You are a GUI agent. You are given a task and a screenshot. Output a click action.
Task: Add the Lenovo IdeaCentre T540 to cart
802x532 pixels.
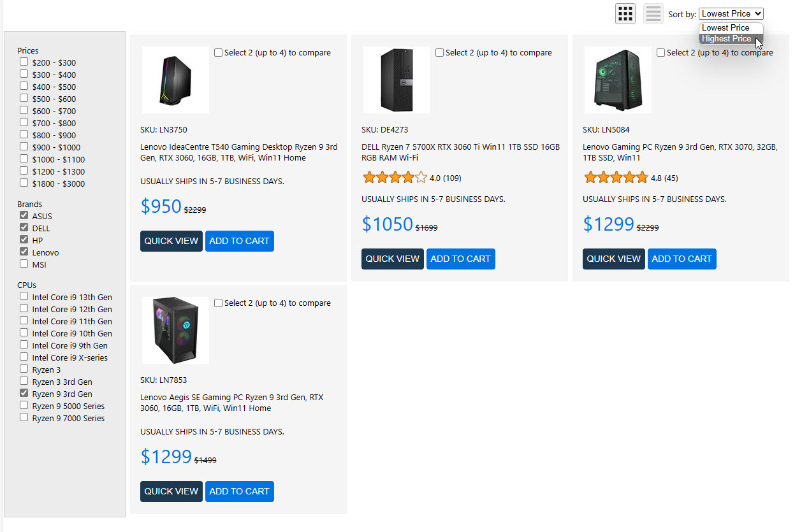239,241
